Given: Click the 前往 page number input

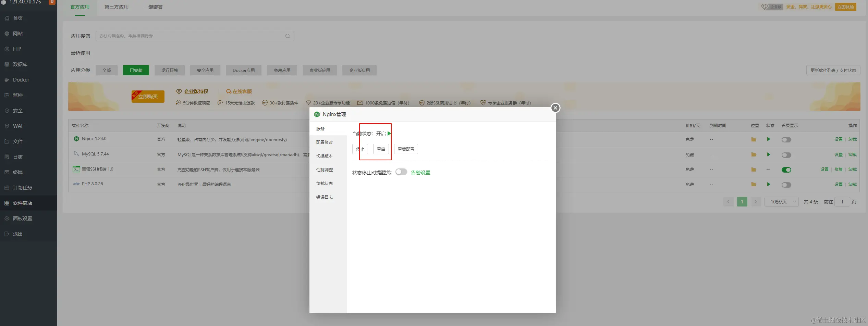Looking at the screenshot, I should [842, 202].
